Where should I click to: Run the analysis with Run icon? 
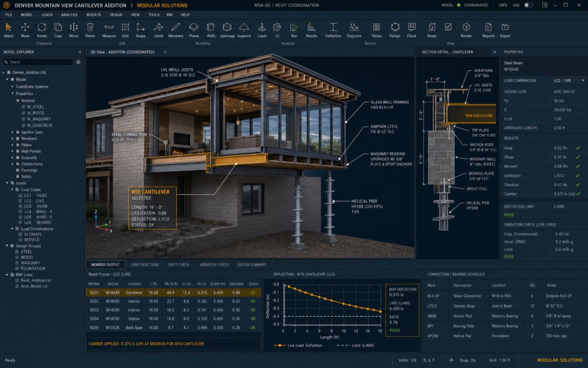coord(294,30)
